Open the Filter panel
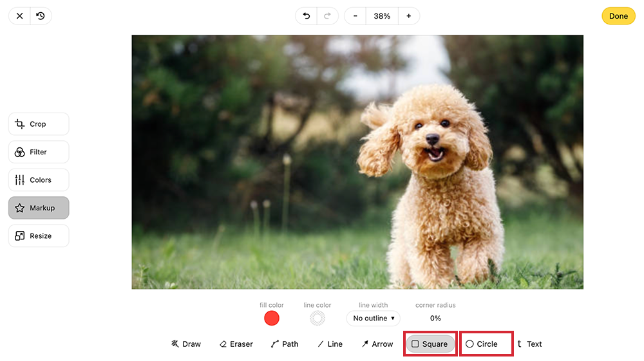Viewport: 644px width, 361px height. (x=39, y=152)
